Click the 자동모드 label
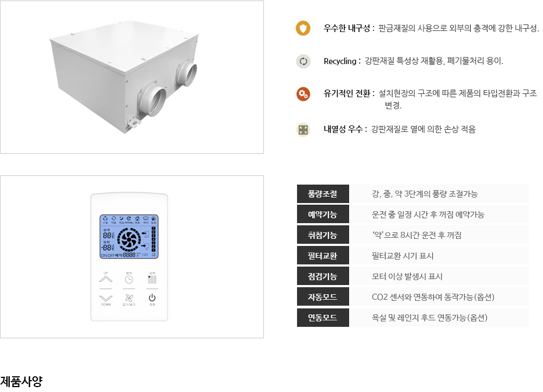543x392 pixels. pos(323,297)
